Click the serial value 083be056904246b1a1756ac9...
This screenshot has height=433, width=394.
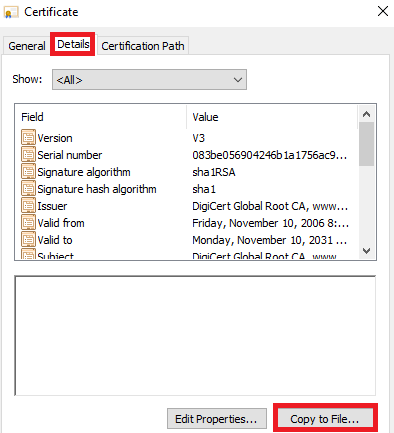(x=270, y=155)
